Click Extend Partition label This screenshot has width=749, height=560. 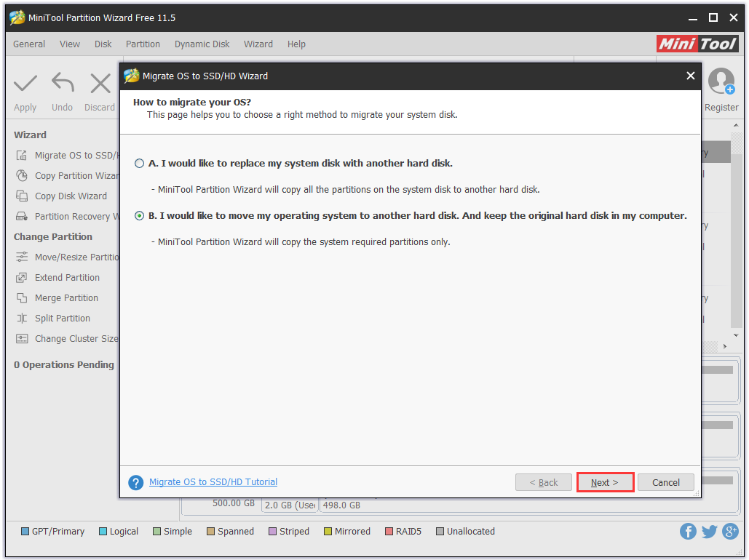point(68,277)
